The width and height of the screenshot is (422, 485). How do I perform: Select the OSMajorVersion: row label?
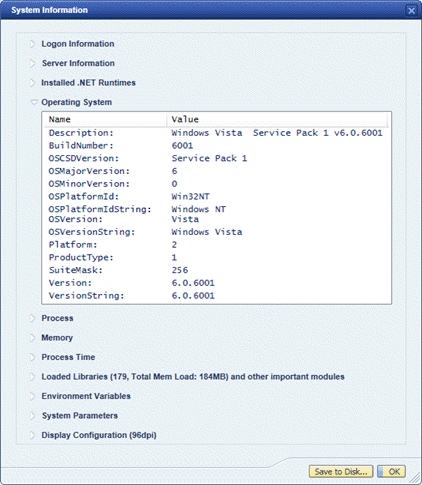89,171
